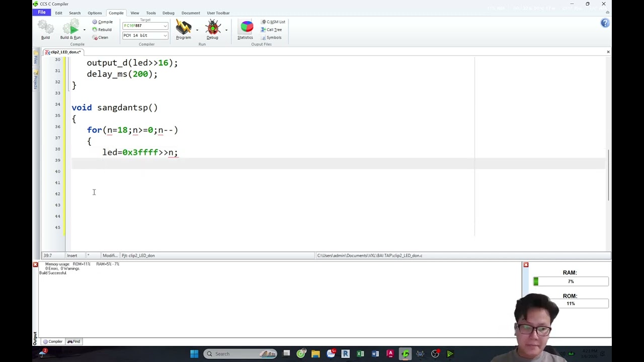Viewport: 644px width, 362px height.
Task: Open Excel from the taskbar
Action: point(360,354)
